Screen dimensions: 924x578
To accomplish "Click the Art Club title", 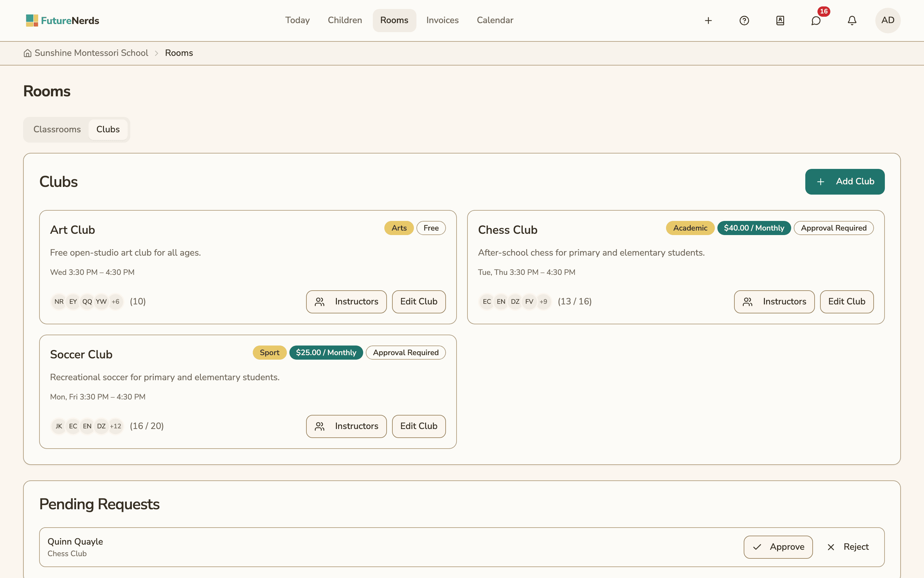I will coord(73,230).
